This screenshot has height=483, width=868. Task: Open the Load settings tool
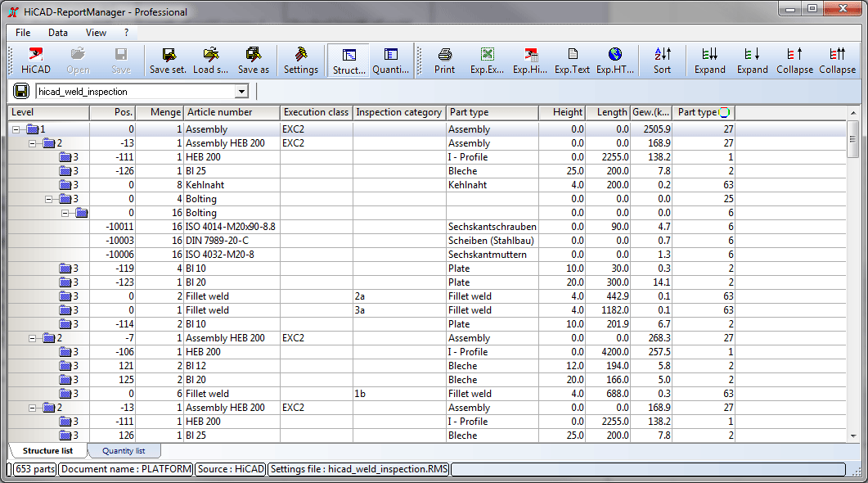tap(210, 61)
